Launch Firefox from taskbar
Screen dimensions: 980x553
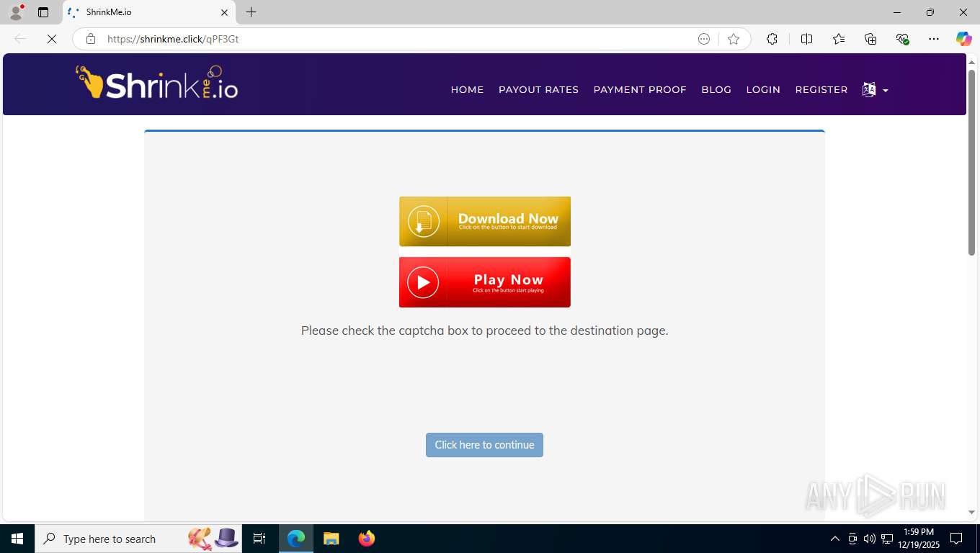[x=367, y=539]
